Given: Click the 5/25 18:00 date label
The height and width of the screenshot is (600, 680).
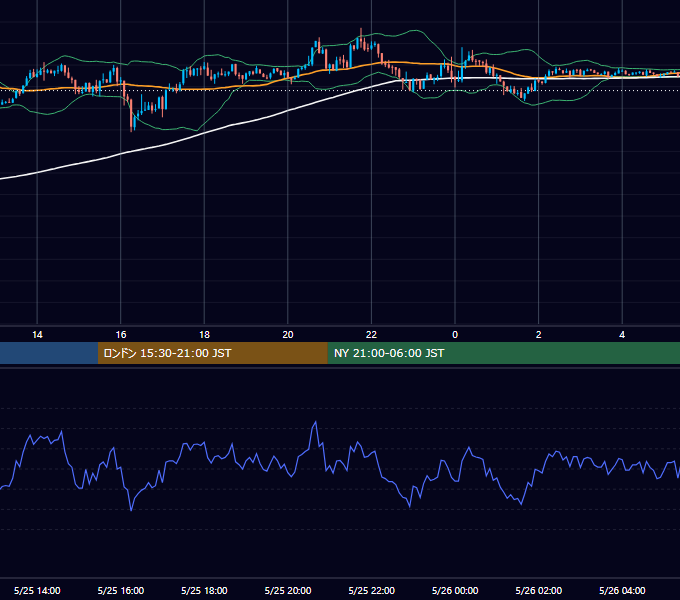Looking at the screenshot, I should coord(204,590).
